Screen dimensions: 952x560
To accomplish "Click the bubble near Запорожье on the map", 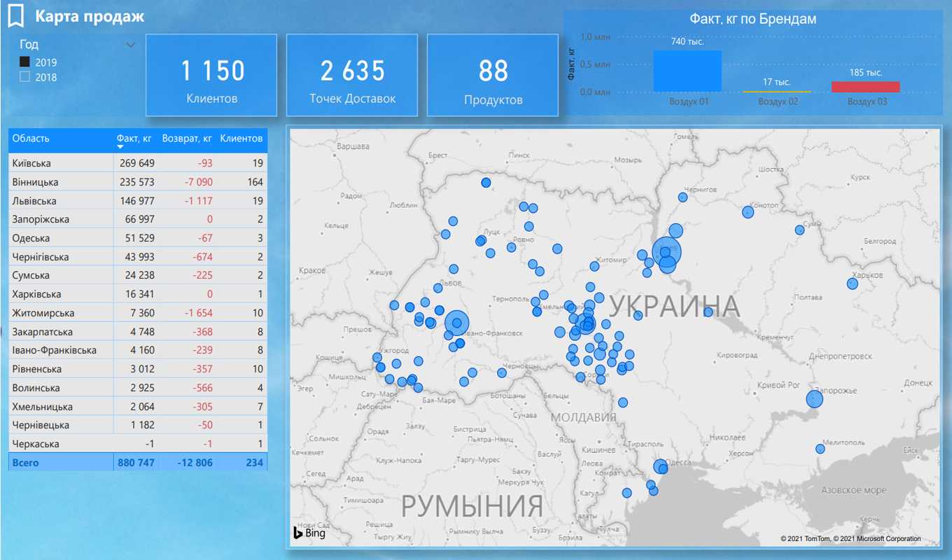I will pyautogui.click(x=814, y=399).
